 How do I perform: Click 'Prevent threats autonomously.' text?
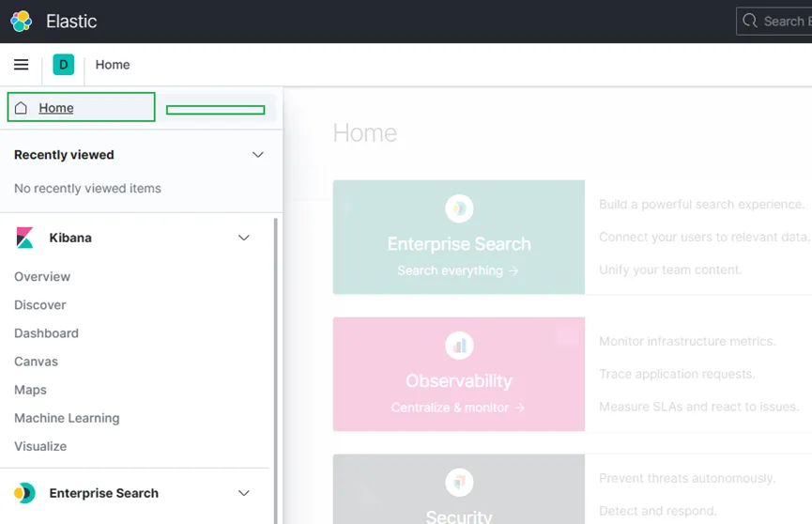pos(687,478)
